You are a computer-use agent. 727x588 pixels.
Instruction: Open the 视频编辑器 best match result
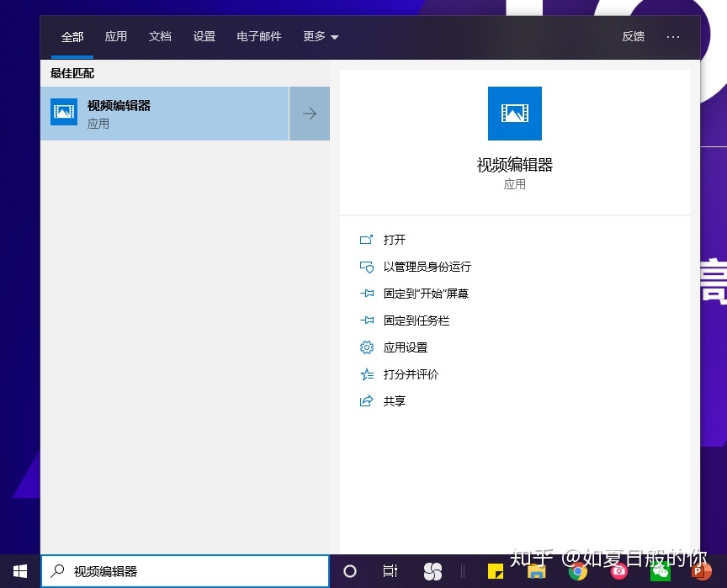pos(165,114)
